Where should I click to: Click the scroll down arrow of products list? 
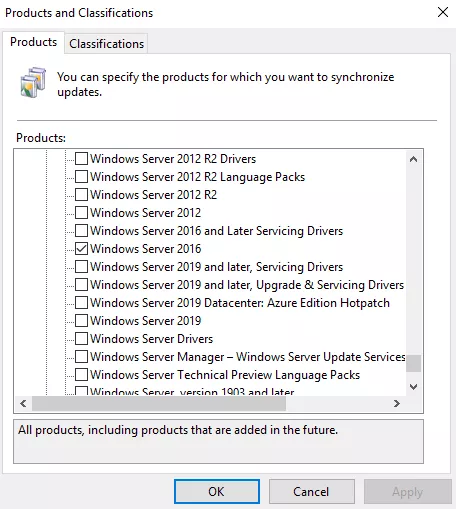coord(413,387)
